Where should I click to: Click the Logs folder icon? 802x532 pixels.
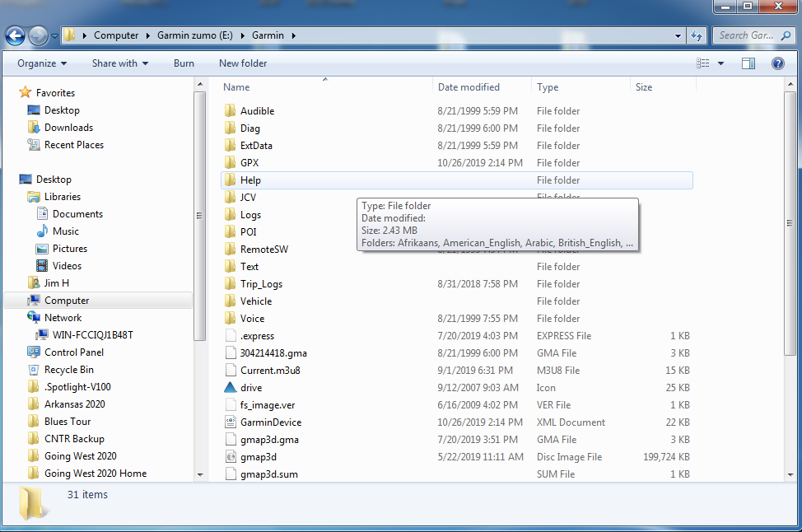(231, 215)
